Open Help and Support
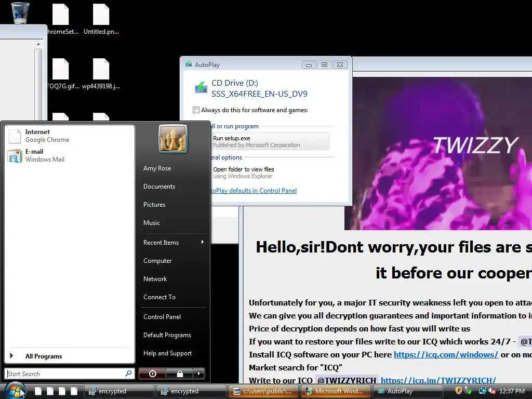Image resolution: width=532 pixels, height=399 pixels. (x=168, y=353)
